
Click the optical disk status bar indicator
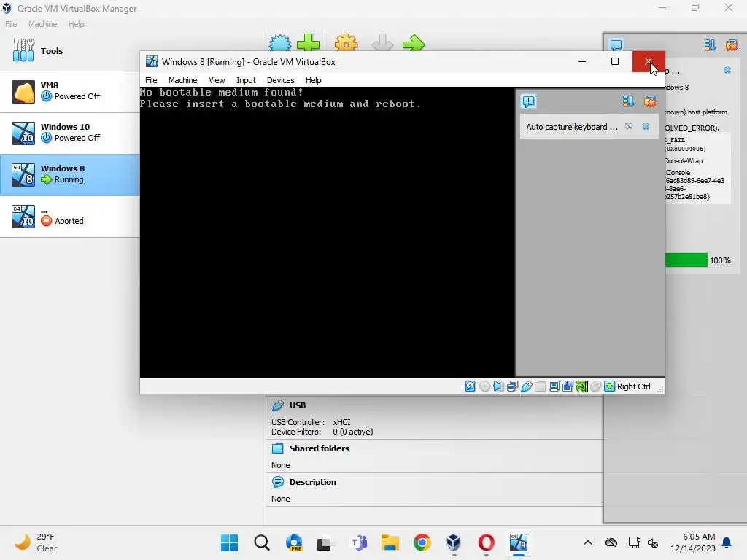(x=484, y=386)
